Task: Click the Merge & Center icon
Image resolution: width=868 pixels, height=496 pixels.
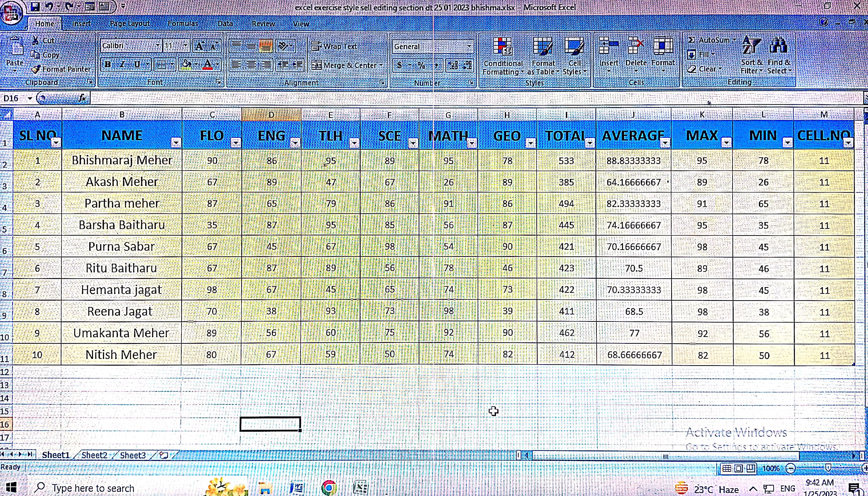Action: (x=317, y=65)
